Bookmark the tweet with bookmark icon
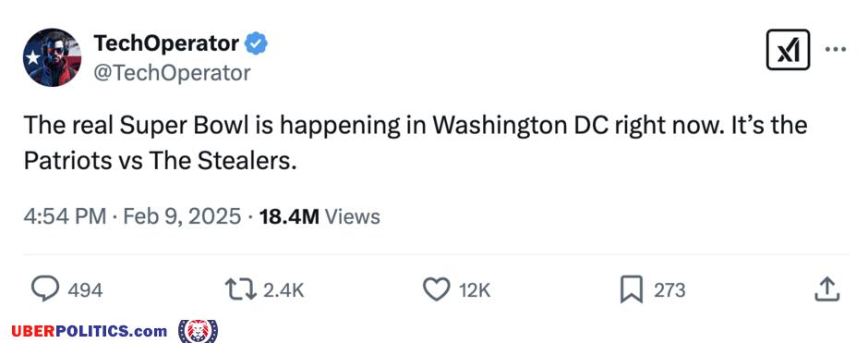 (631, 289)
